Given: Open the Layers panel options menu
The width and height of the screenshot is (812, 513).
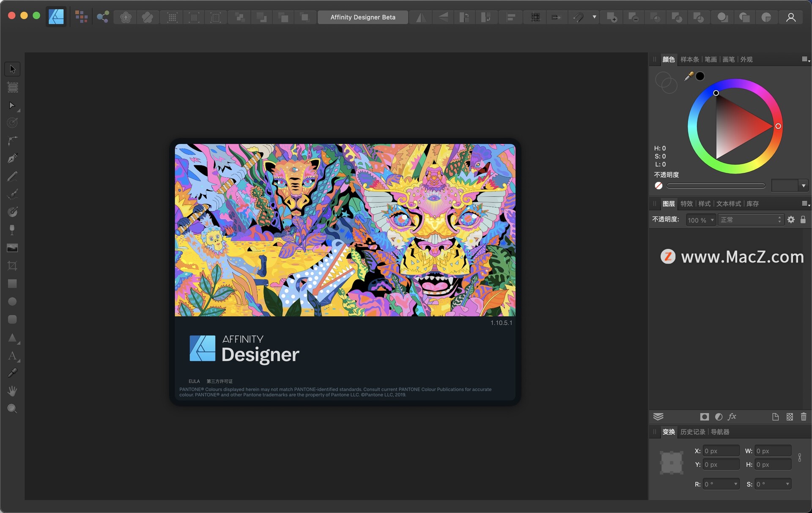Looking at the screenshot, I should 806,204.
